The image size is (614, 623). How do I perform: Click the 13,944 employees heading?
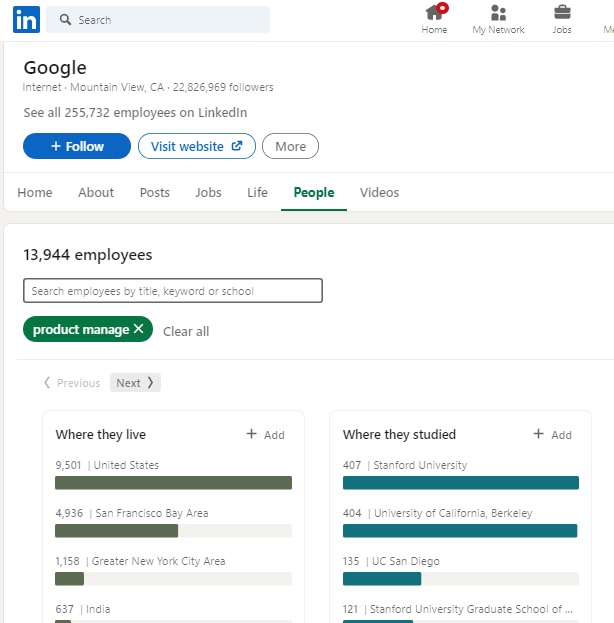click(88, 255)
